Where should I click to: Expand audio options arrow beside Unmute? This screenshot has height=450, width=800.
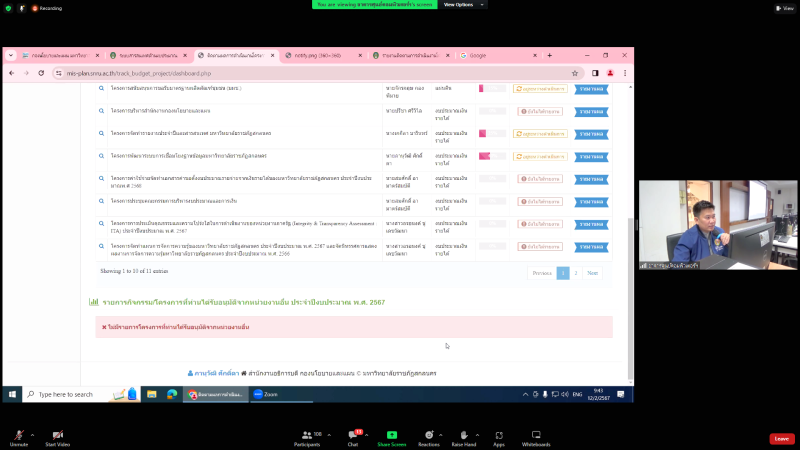pos(32,435)
